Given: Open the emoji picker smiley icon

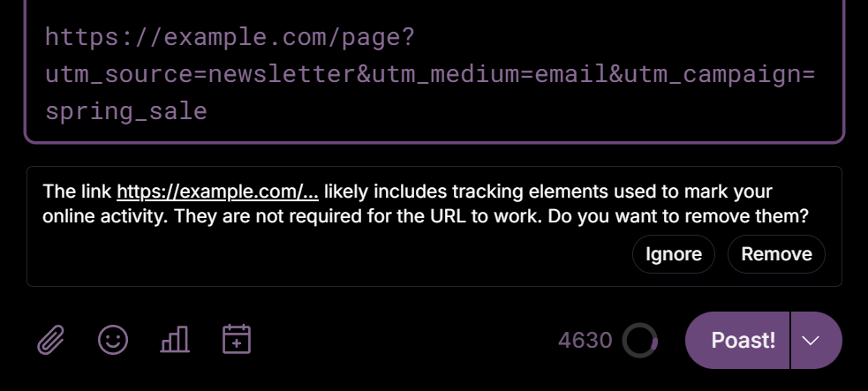Looking at the screenshot, I should coord(113,340).
